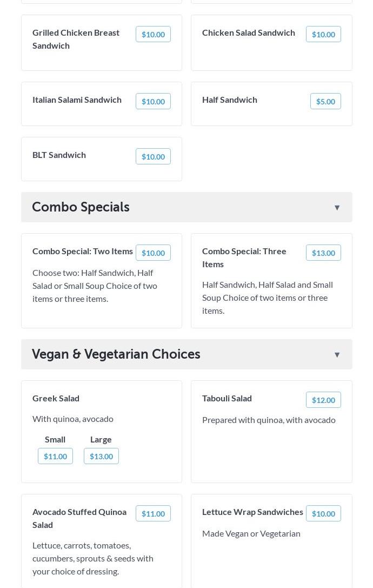Click the BLT Sandwich item name
The image size is (373, 588).
tap(59, 155)
